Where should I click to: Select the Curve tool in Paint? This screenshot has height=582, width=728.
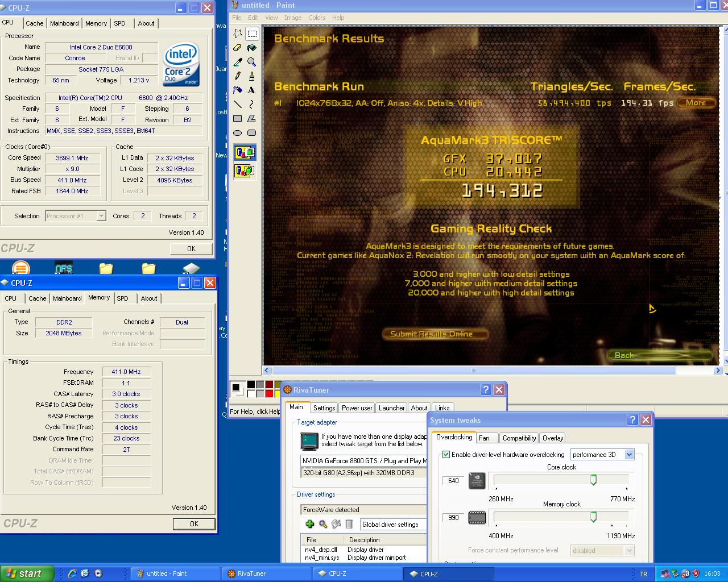[251, 104]
